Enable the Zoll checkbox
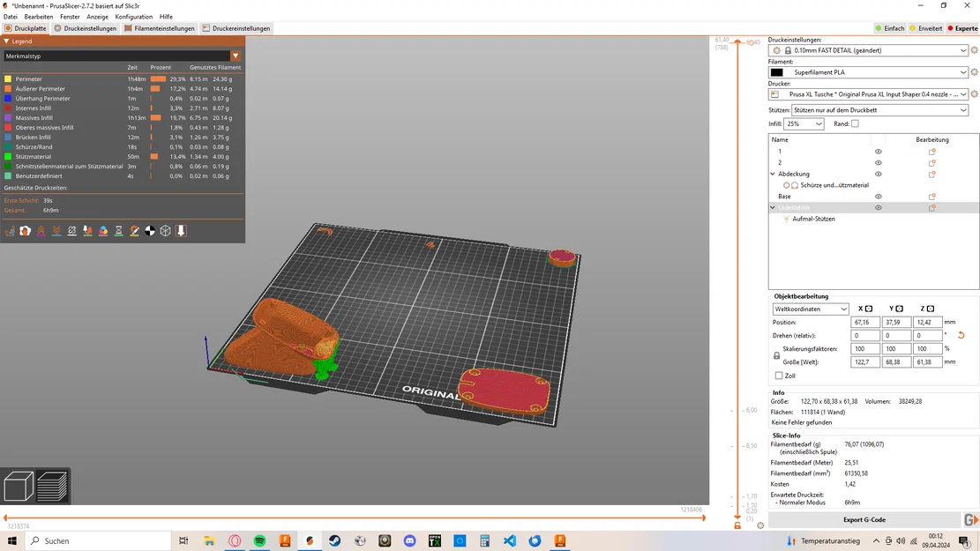This screenshot has height=551, width=980. coord(779,376)
